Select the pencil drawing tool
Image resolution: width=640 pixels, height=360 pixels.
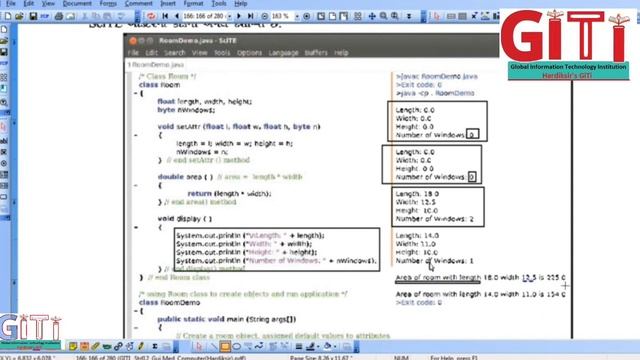[141, 347]
